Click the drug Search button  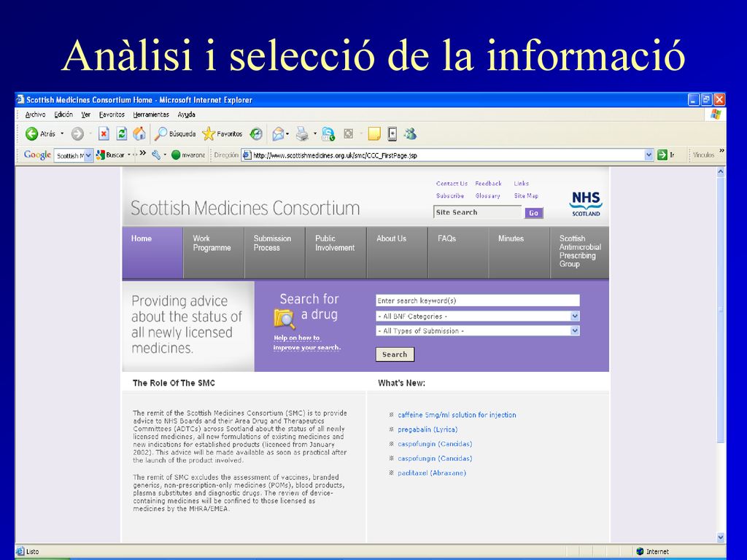pos(395,354)
